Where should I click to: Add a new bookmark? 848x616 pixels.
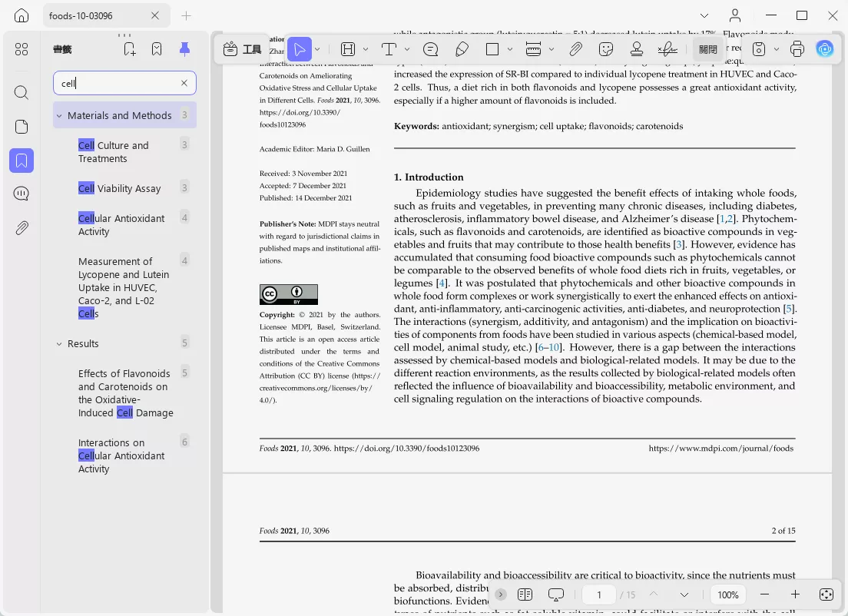(129, 49)
